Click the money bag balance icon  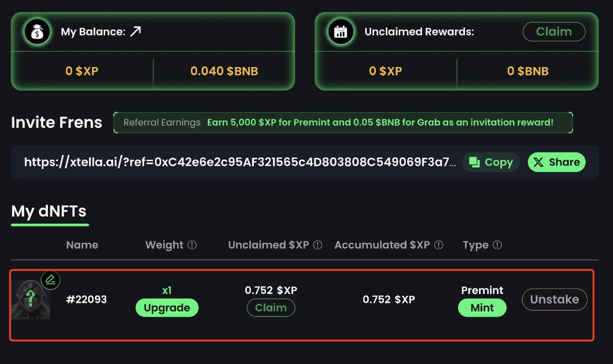(x=38, y=32)
